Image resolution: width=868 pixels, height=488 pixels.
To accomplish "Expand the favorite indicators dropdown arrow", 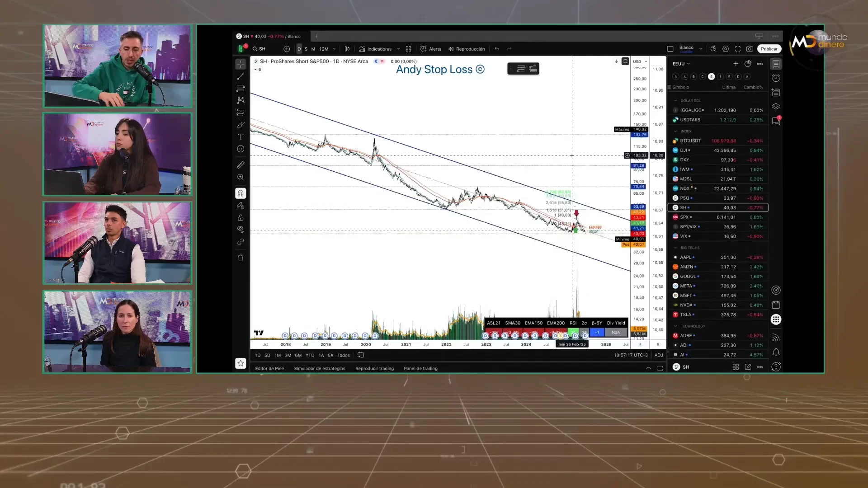I will [398, 49].
